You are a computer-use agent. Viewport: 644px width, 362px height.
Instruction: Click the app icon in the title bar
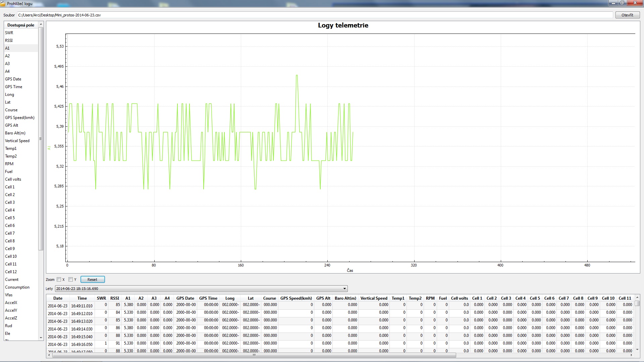pyautogui.click(x=3, y=3)
